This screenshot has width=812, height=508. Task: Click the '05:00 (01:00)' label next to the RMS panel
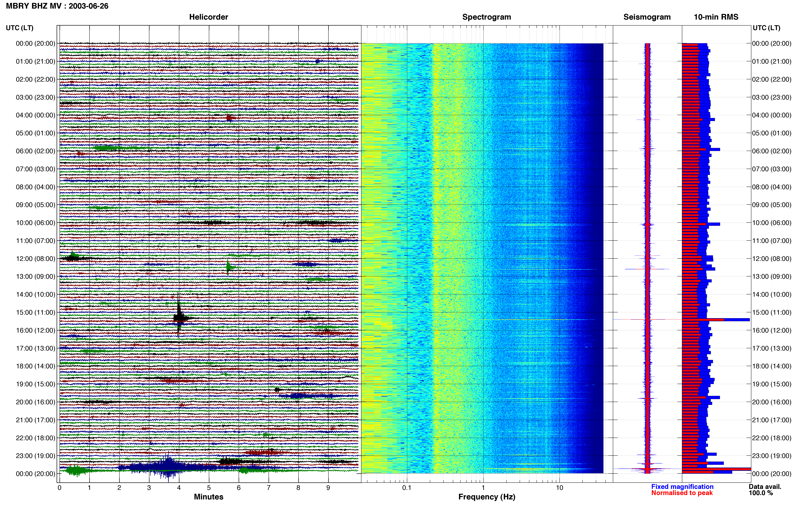coord(772,133)
